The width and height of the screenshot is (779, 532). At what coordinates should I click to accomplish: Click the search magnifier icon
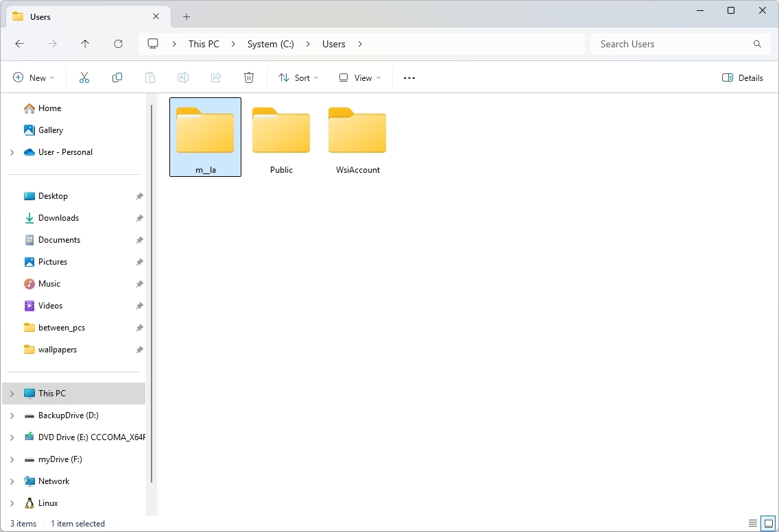click(757, 44)
